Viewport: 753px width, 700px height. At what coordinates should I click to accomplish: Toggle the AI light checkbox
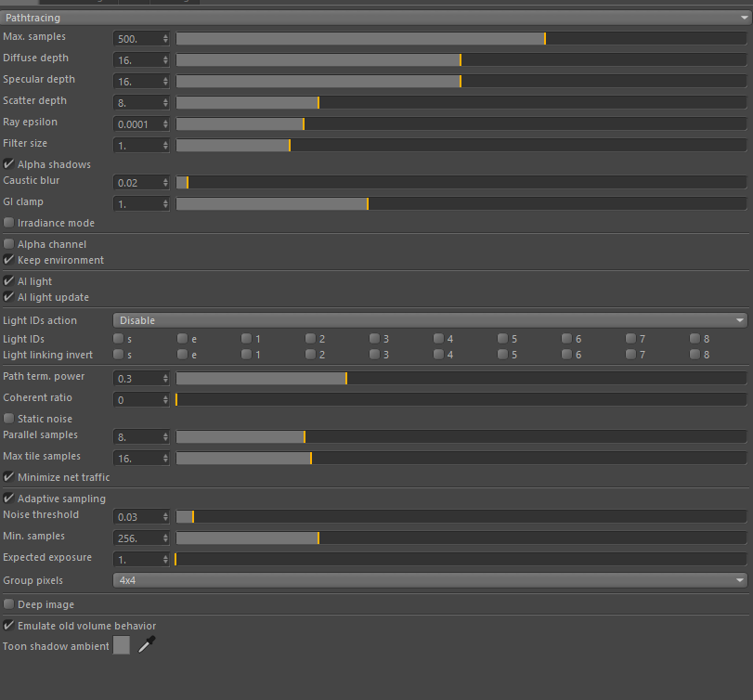pos(8,281)
